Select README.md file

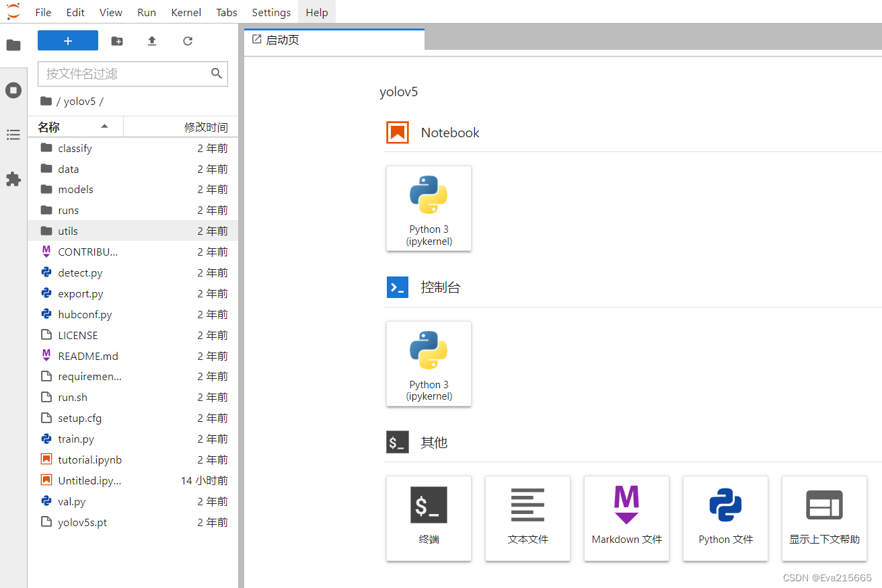[x=133, y=356]
